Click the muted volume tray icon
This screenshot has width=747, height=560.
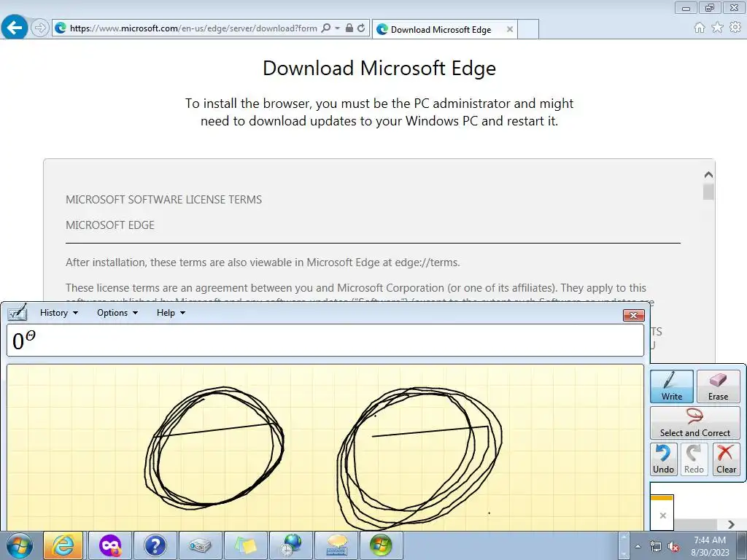coord(673,547)
